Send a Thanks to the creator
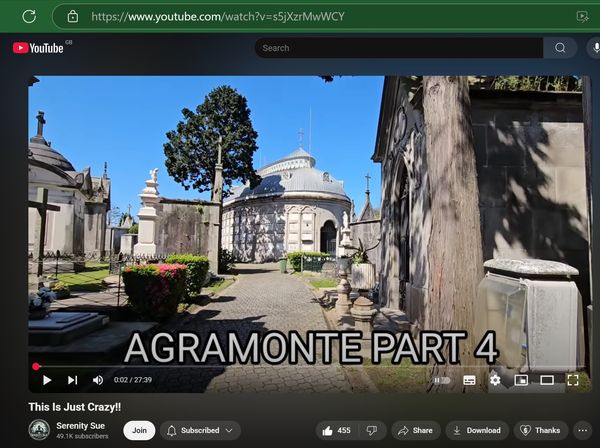 (x=540, y=430)
